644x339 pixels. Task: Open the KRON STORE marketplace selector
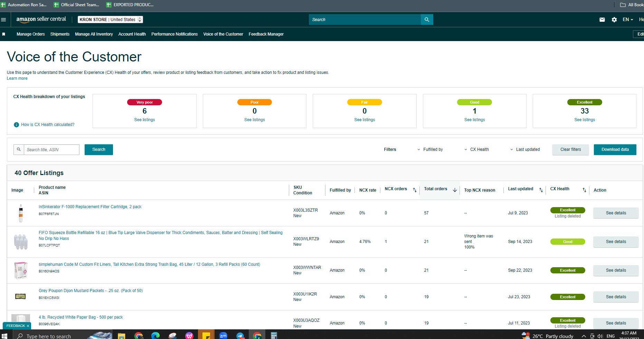110,20
